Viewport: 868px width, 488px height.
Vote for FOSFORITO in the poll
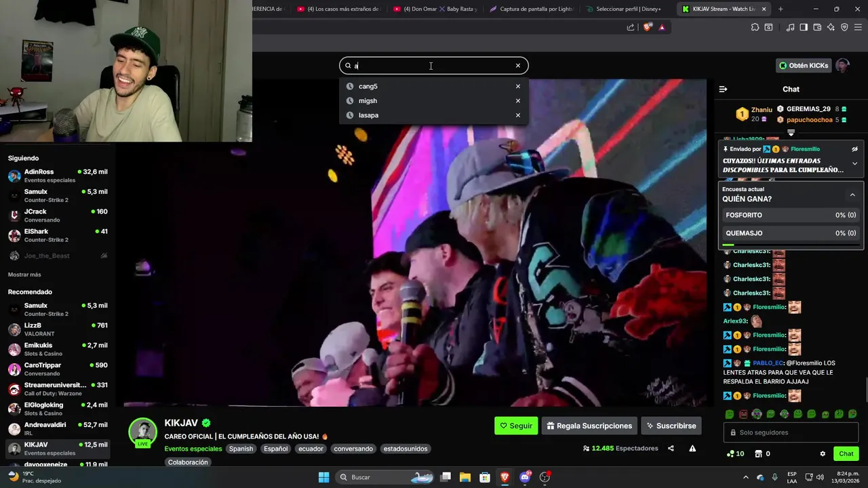click(791, 215)
